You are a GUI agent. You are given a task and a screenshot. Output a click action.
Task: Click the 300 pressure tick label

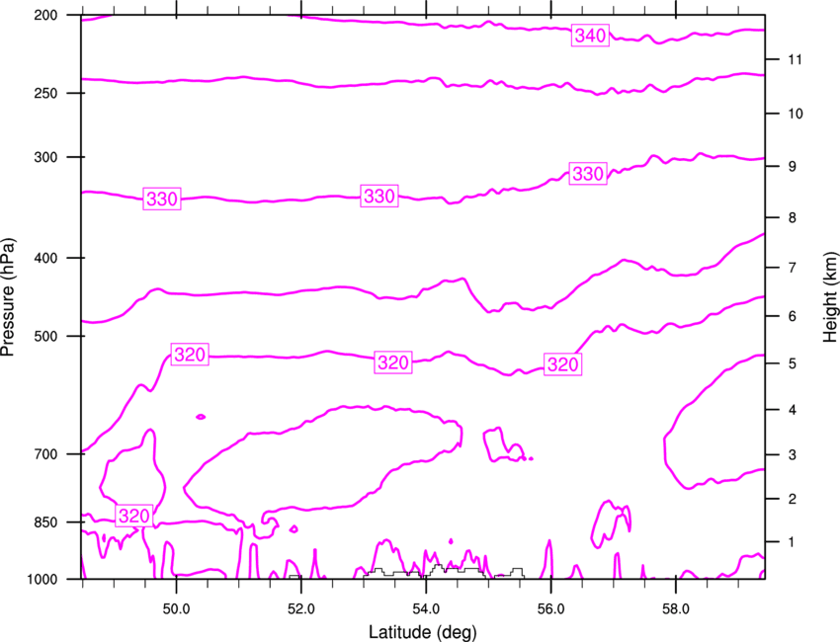pyautogui.click(x=46, y=157)
